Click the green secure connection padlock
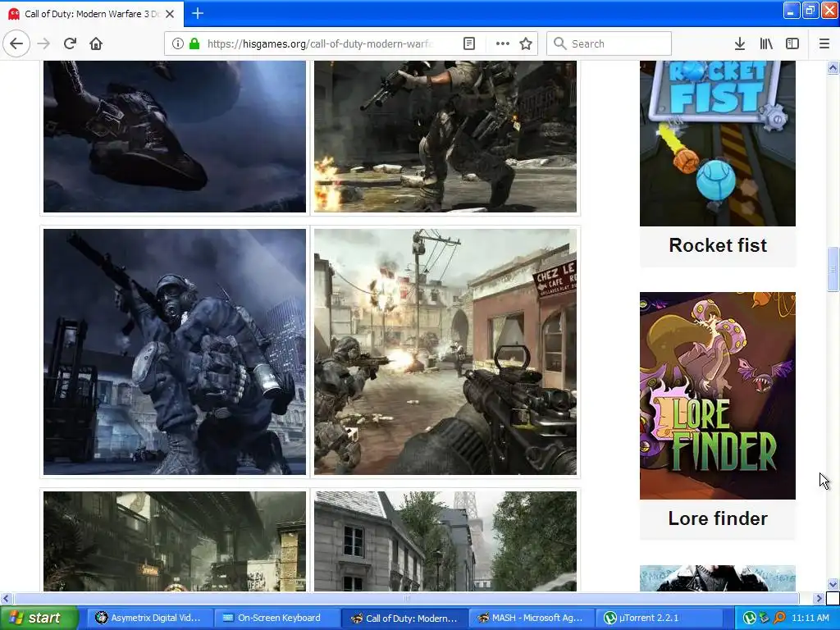The height and width of the screenshot is (630, 840). pos(194,43)
